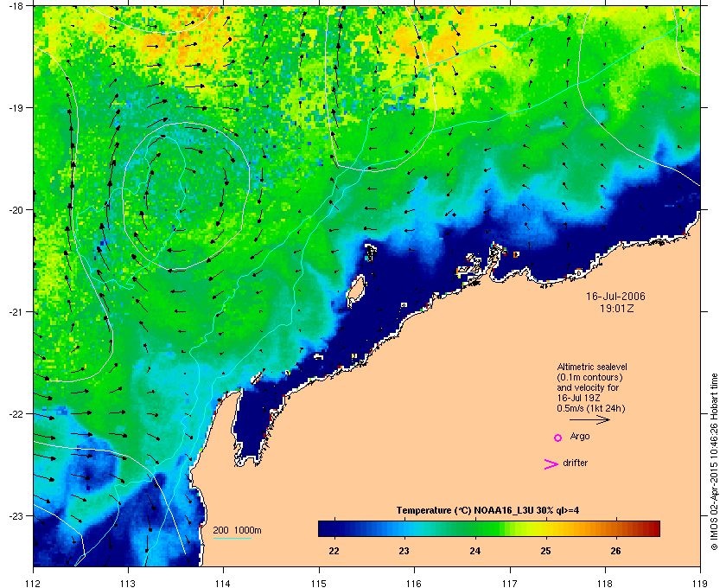Click longitude axis label 118
Screen dimensions: 726x588
pyautogui.click(x=605, y=584)
